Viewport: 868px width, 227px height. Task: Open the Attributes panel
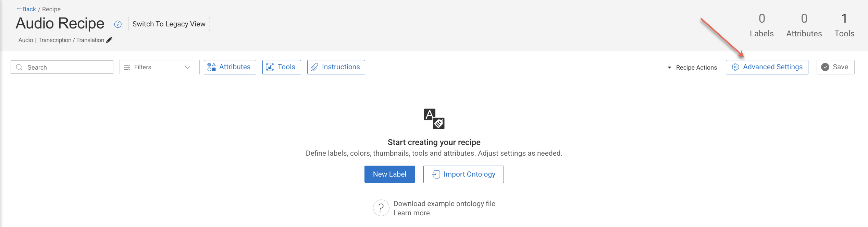(x=230, y=67)
